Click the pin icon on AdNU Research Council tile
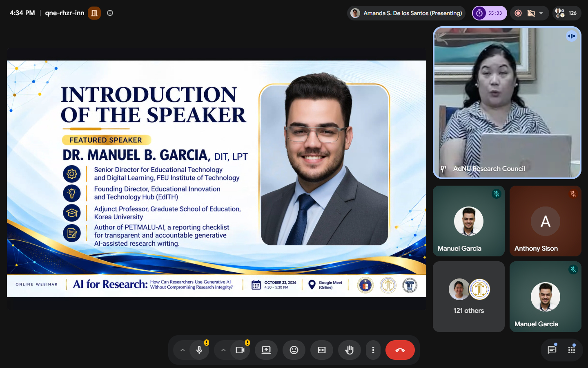The image size is (588, 368). coord(443,168)
